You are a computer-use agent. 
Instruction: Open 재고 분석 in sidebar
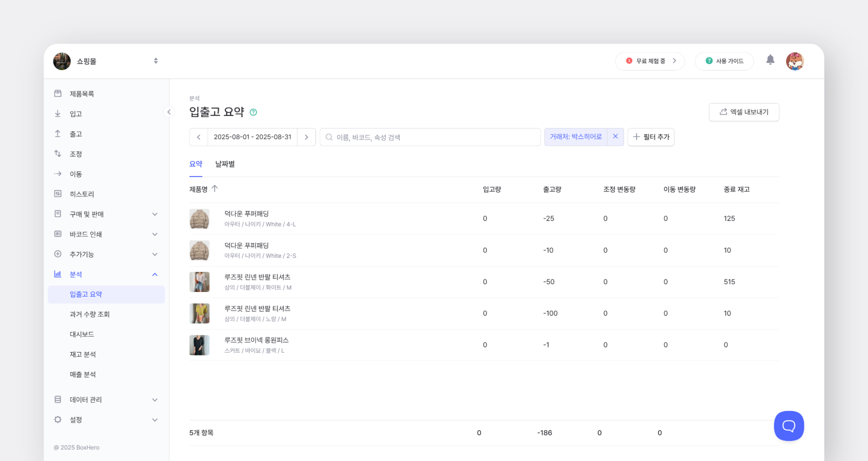point(83,354)
